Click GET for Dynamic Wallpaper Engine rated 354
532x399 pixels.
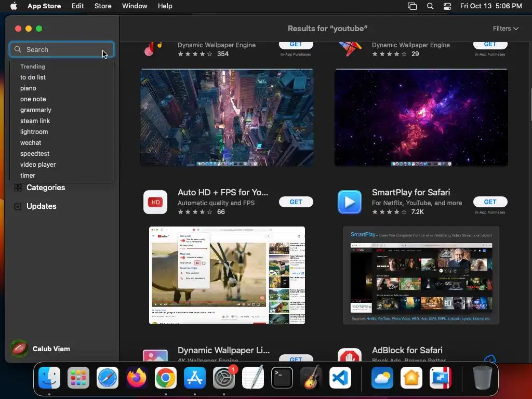click(x=296, y=45)
